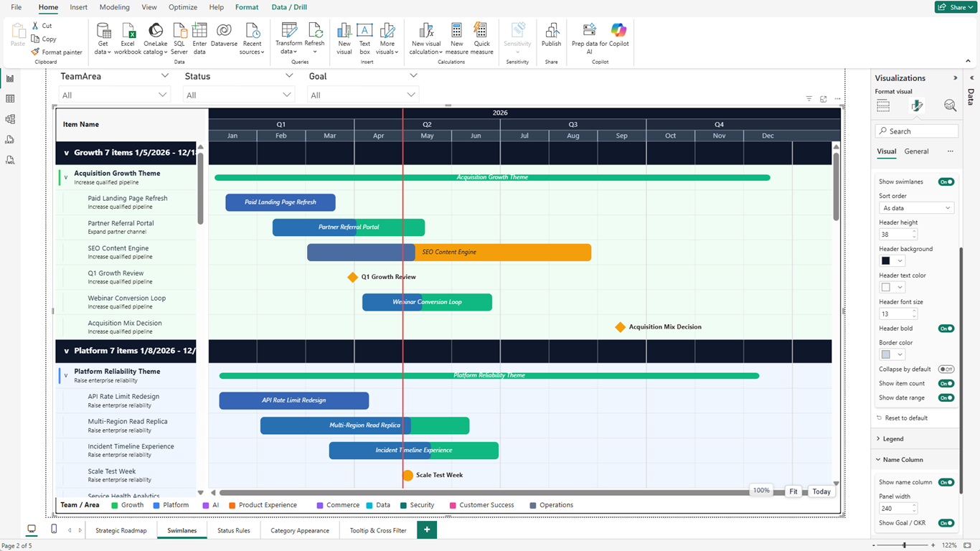Image resolution: width=980 pixels, height=551 pixels.
Task: Cut the current selection
Action: [x=42, y=26]
